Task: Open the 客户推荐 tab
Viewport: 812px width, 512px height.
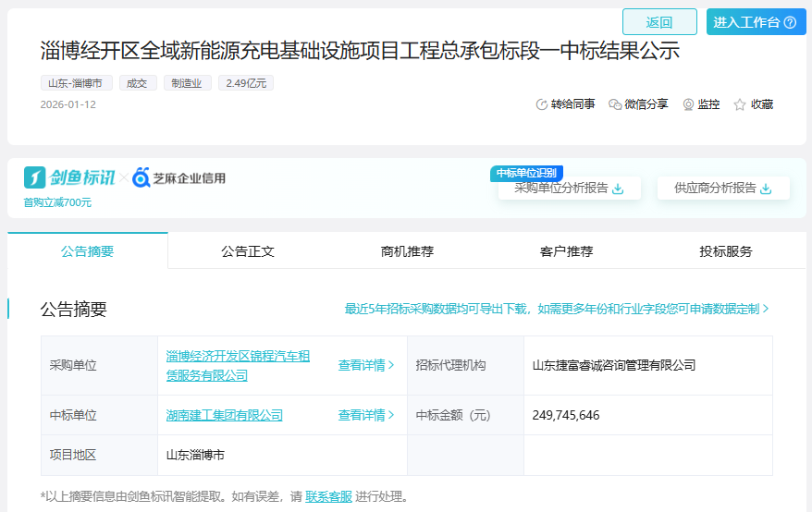Action: [x=566, y=251]
